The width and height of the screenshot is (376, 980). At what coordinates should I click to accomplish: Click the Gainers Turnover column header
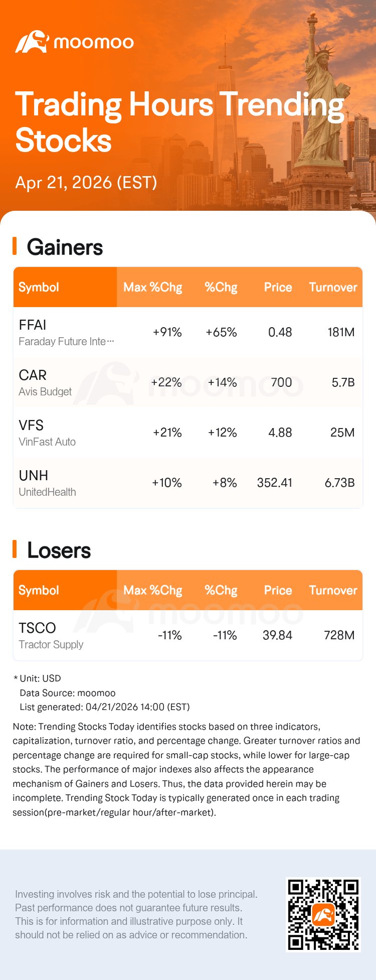click(333, 288)
